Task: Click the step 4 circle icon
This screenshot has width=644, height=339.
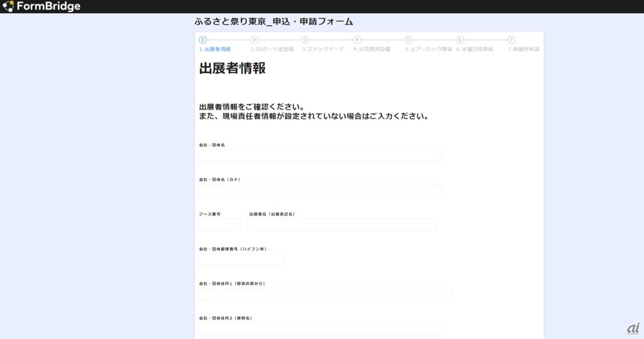Action: coord(357,40)
